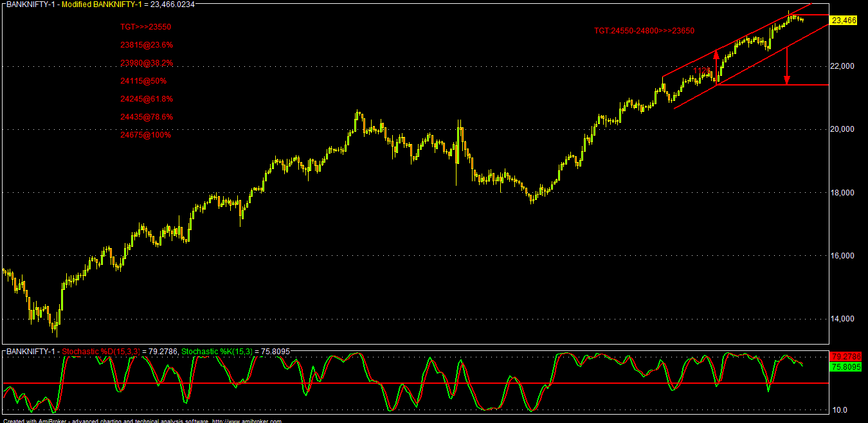Click the '16,000' price axis label

(843, 256)
